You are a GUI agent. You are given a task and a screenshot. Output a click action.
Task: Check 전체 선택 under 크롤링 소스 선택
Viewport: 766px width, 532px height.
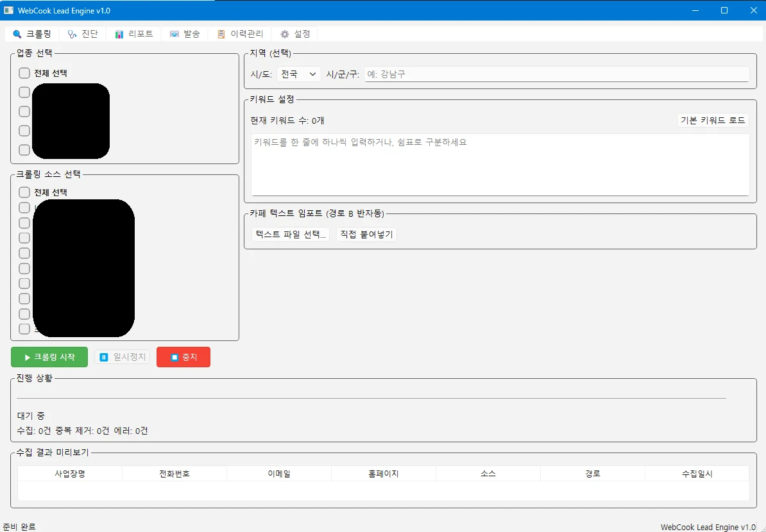pyautogui.click(x=43, y=192)
